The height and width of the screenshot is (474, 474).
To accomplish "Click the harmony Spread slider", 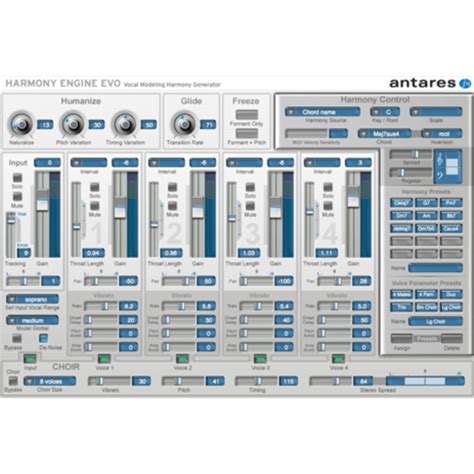I will [x=411, y=154].
